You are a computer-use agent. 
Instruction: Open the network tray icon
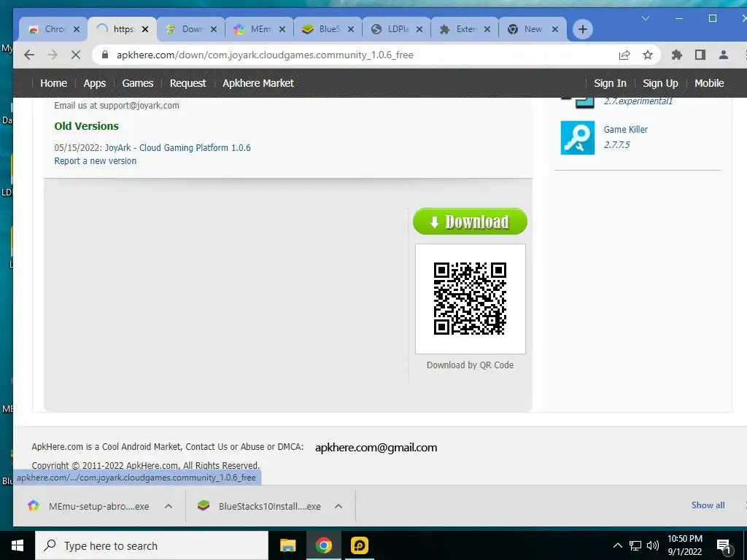[635, 545]
